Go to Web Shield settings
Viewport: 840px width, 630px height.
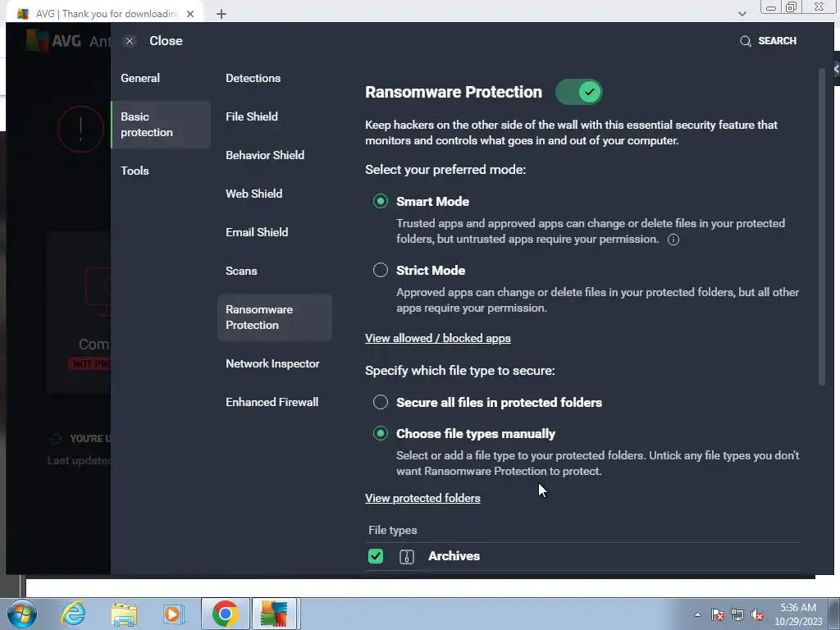tap(254, 194)
